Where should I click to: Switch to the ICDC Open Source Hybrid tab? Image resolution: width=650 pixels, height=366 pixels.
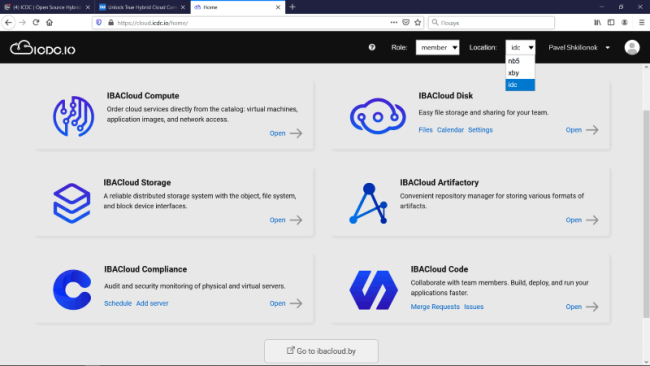point(47,7)
